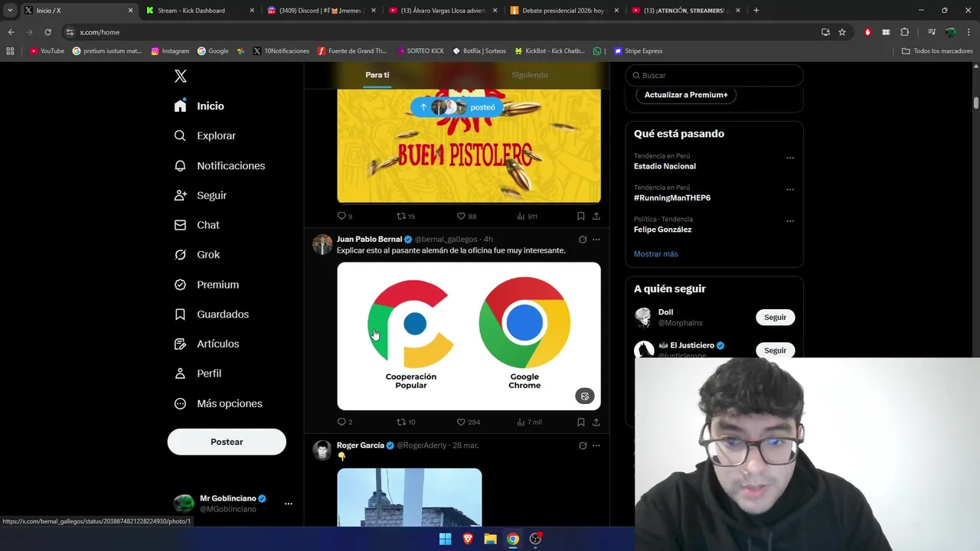Click Actualizar a Premium+ button
Image resolution: width=980 pixels, height=551 pixels.
click(686, 95)
